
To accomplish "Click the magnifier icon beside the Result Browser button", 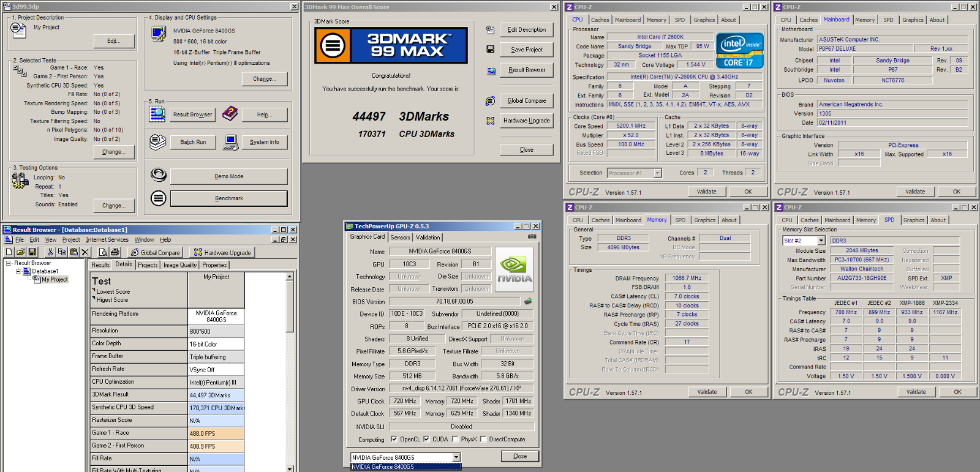I will [x=157, y=114].
